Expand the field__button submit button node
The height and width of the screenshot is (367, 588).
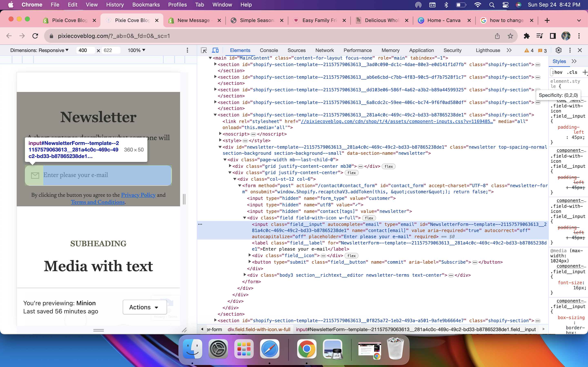tap(249, 262)
